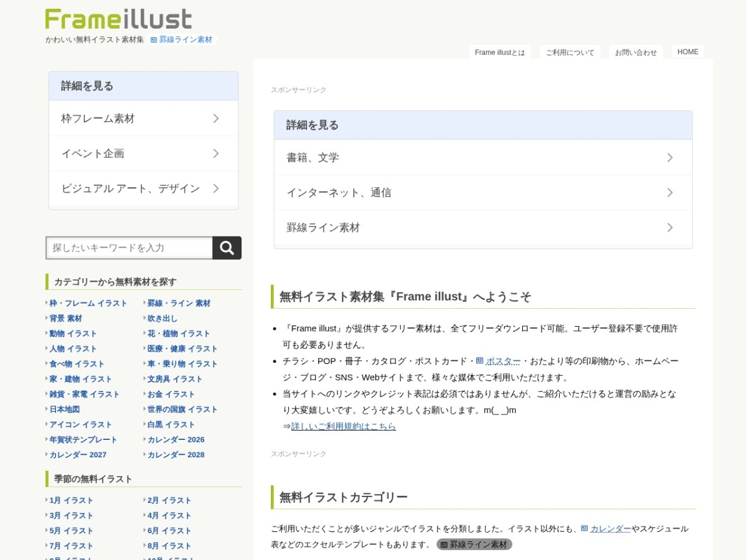Viewport: 747px width, 560px height.
Task: Click 罫線ライン素材 link beside tagline
Action: (x=182, y=39)
